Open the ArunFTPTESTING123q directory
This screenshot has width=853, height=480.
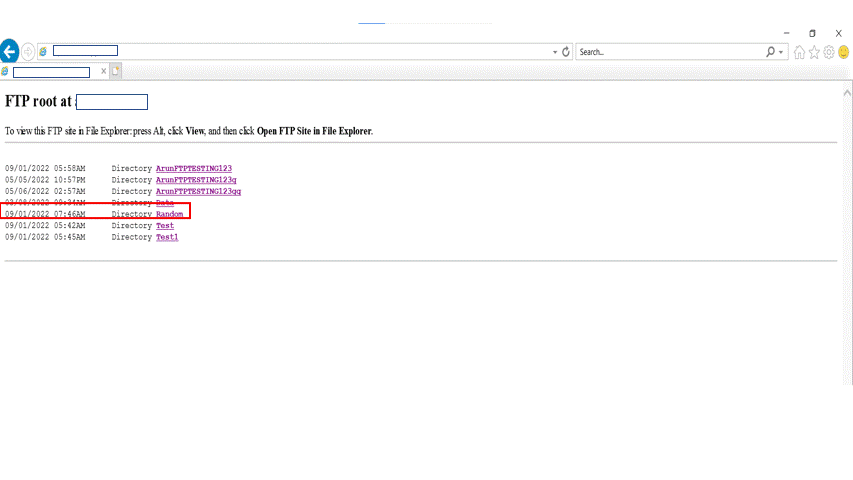click(195, 179)
